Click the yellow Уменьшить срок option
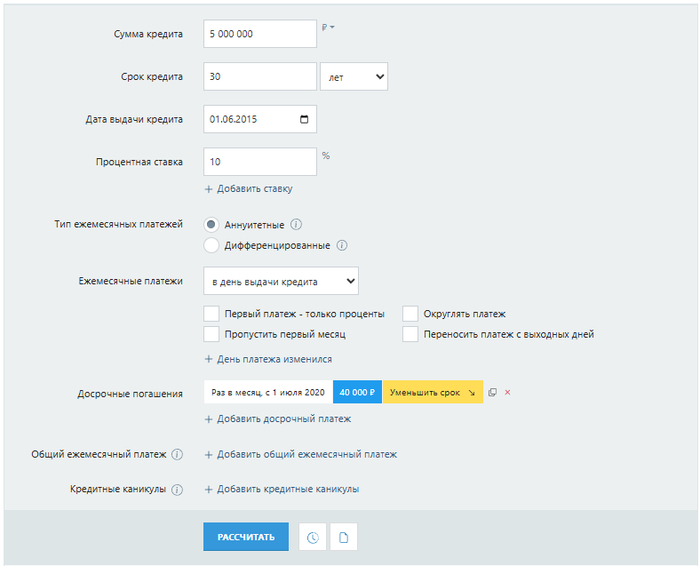 pyautogui.click(x=433, y=392)
